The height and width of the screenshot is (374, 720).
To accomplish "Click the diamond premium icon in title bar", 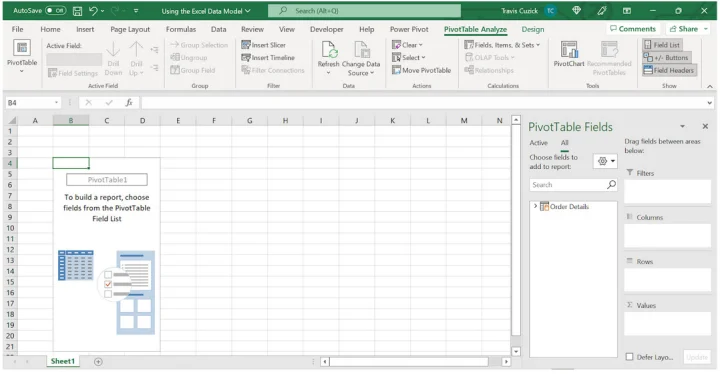I will [576, 10].
